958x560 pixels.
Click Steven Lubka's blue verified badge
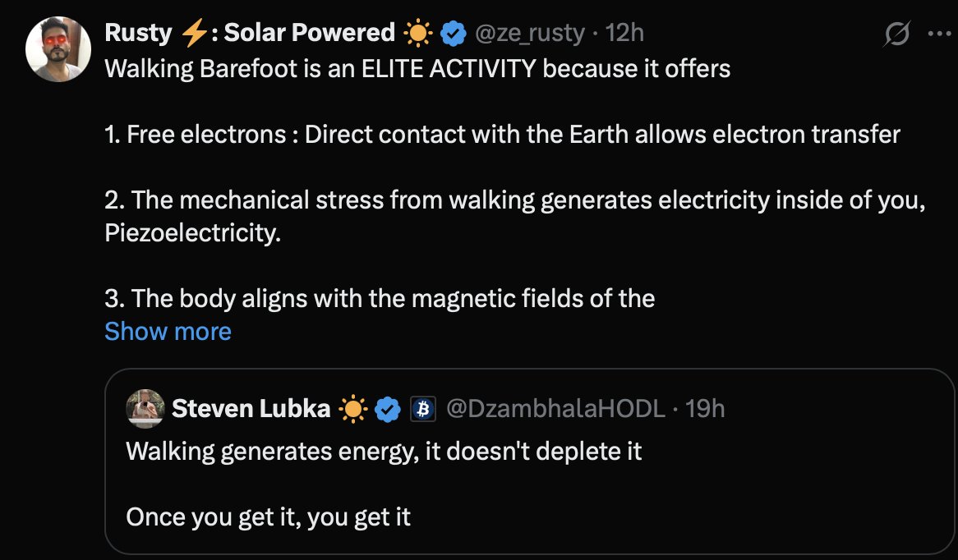(x=388, y=408)
